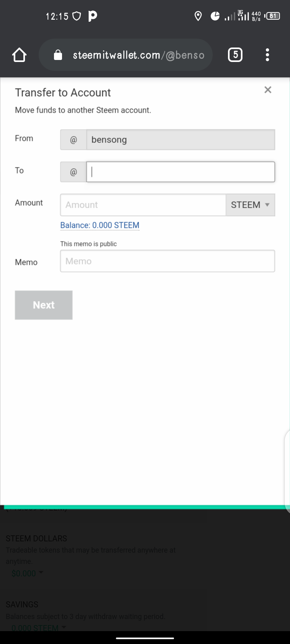Click the Balance: 0.000 STEEM link

100,225
